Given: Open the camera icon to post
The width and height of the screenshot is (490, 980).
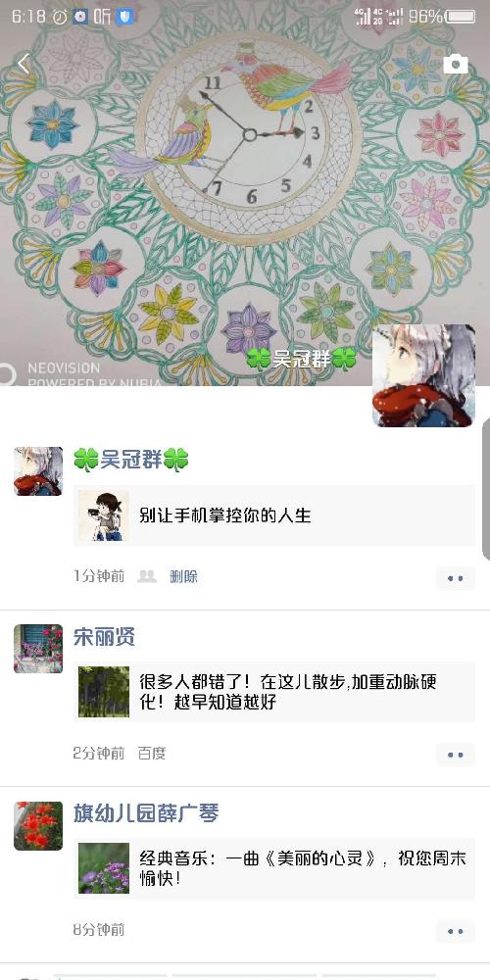Looking at the screenshot, I should pyautogui.click(x=455, y=64).
